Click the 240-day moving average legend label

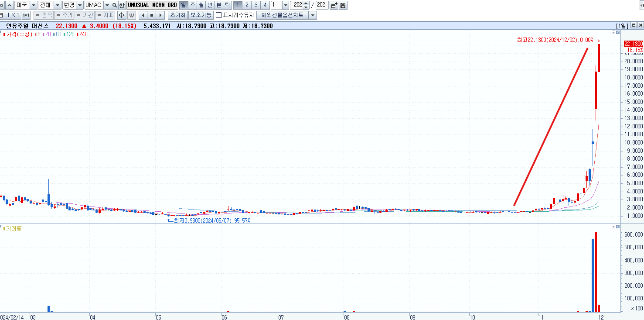83,34
